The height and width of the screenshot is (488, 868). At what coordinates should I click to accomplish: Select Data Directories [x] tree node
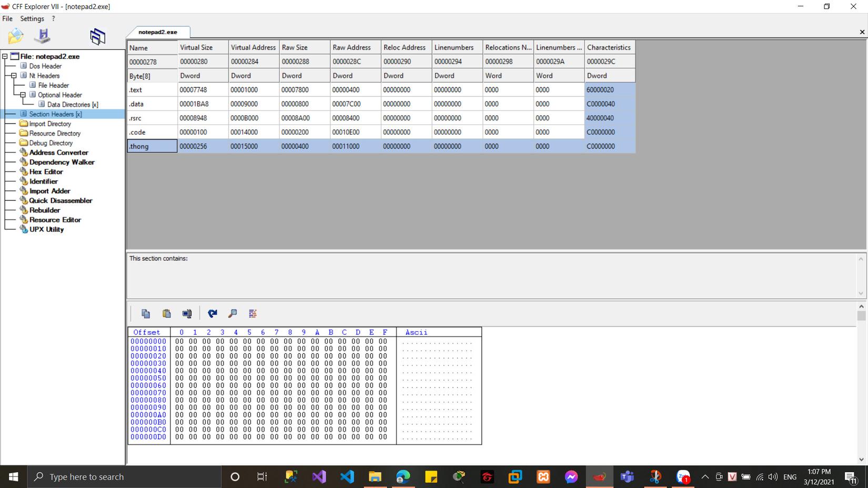[x=73, y=105]
